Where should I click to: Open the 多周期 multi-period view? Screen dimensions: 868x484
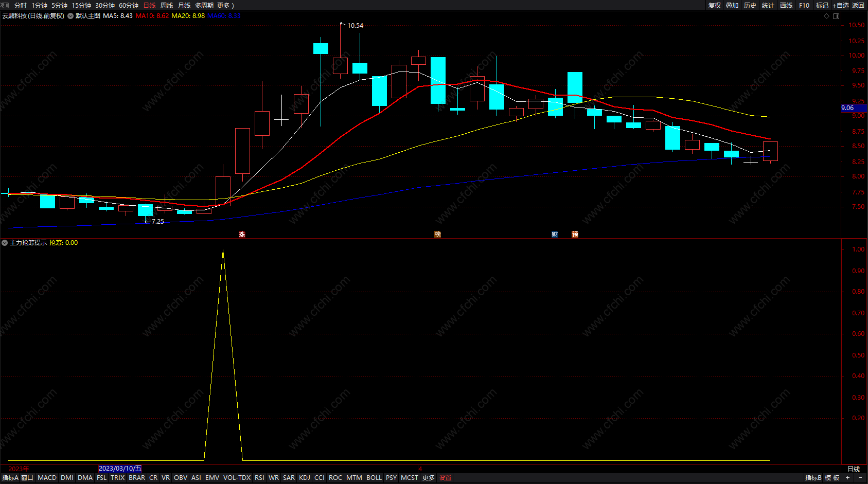(204, 6)
